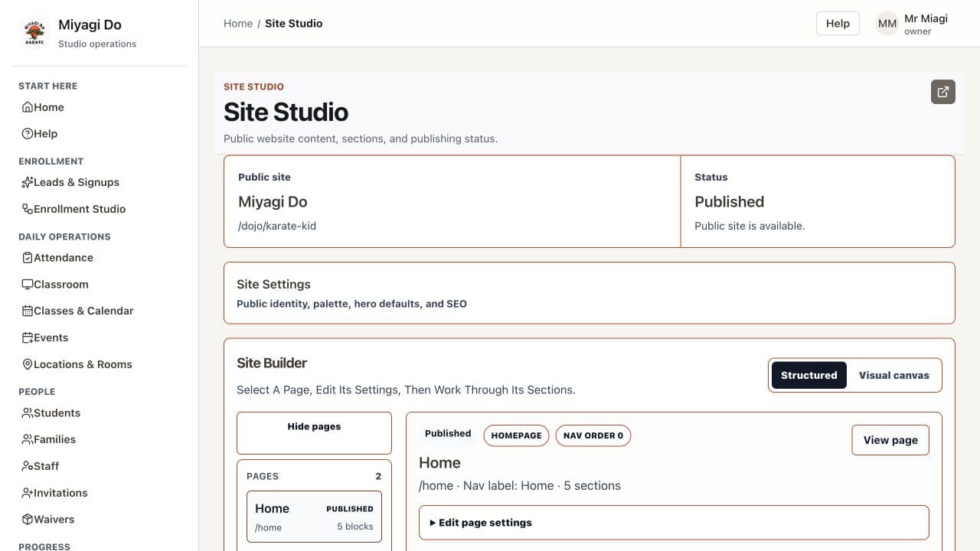Click the Events calendar-plus icon
The height and width of the screenshot is (551, 980).
pyautogui.click(x=28, y=337)
